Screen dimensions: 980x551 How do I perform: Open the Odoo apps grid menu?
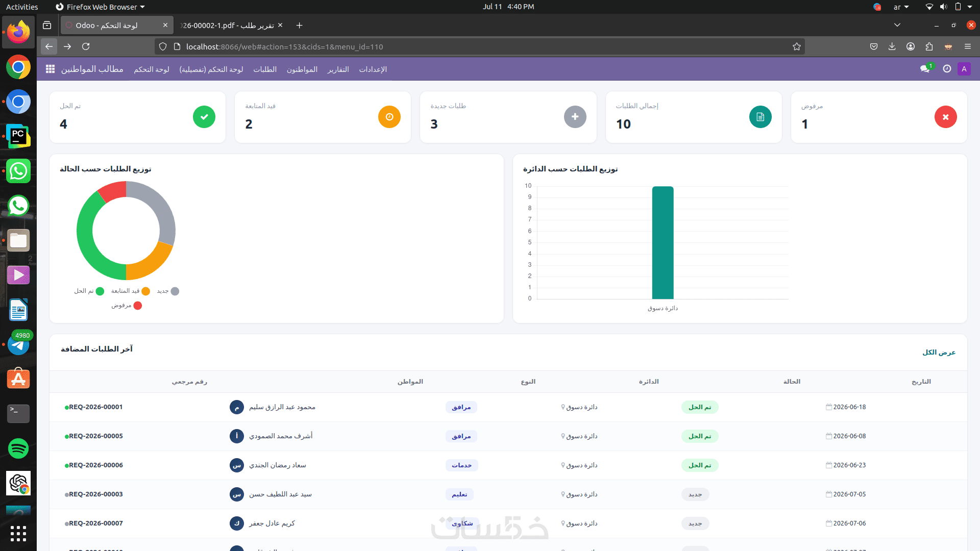pos(50,69)
